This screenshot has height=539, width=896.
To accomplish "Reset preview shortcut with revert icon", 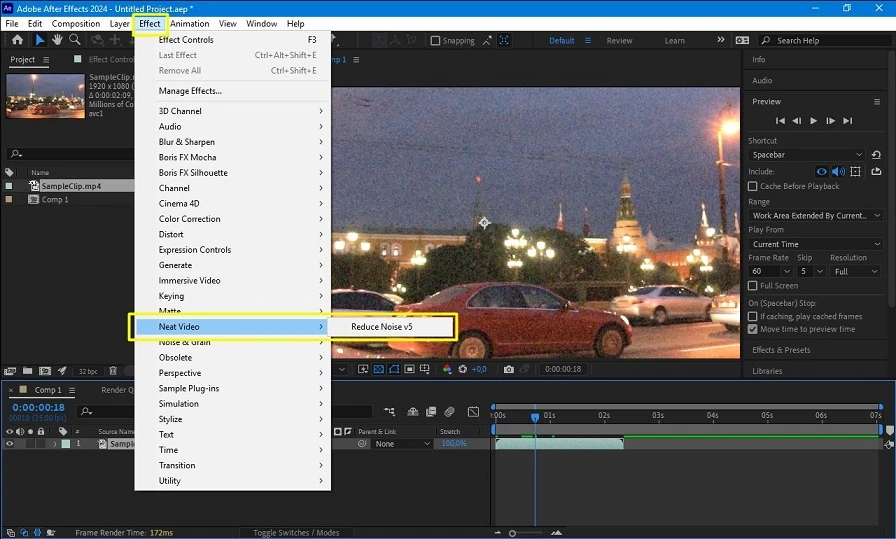I will point(876,155).
